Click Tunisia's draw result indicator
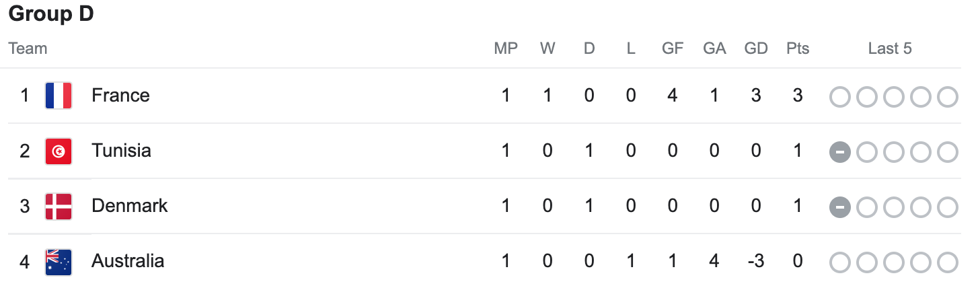 point(840,152)
